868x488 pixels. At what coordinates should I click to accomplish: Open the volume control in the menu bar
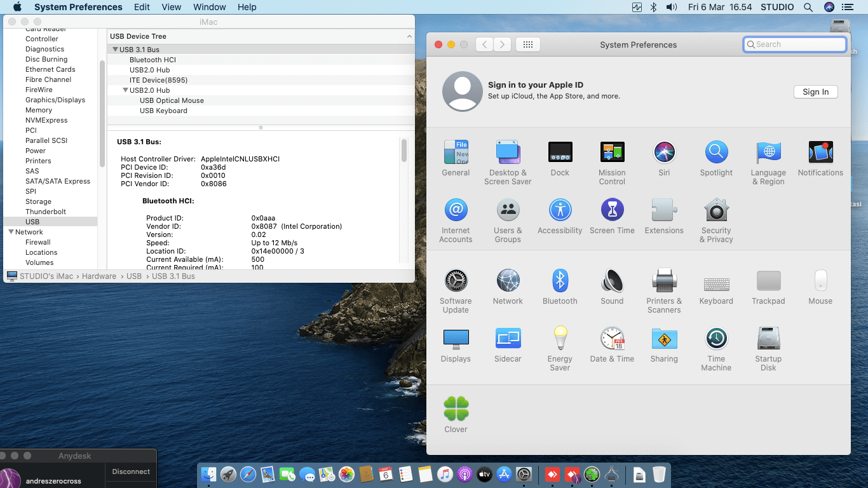coord(672,7)
